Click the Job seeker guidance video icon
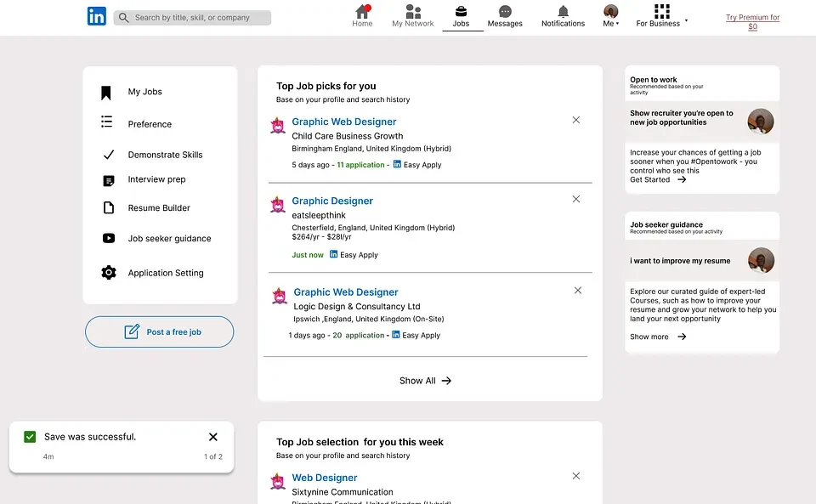The width and height of the screenshot is (816, 504). click(109, 238)
